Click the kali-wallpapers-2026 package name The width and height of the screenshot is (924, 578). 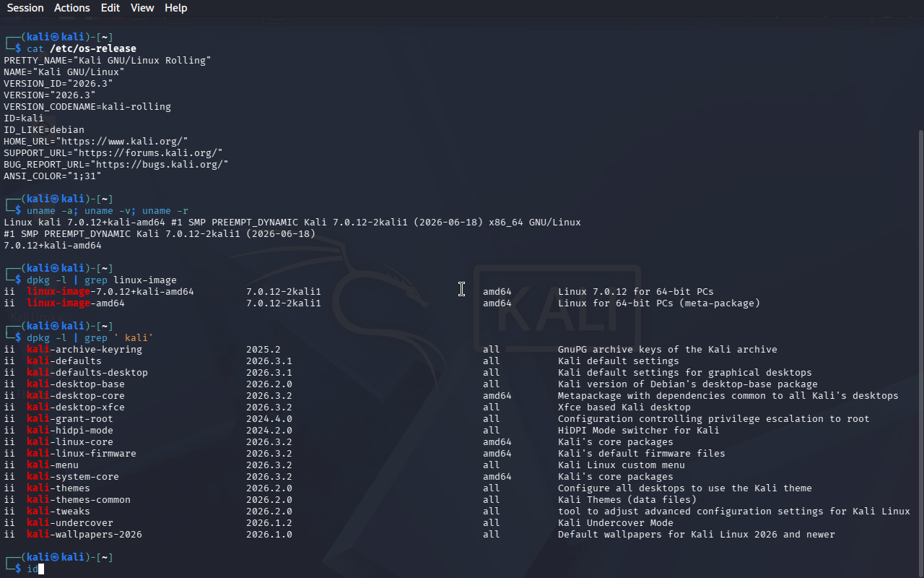tap(84, 535)
